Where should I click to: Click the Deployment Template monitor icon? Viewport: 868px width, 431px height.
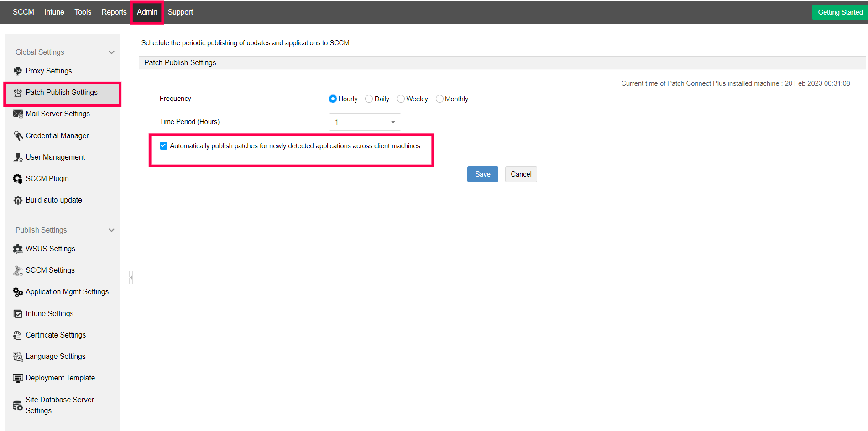pos(17,378)
